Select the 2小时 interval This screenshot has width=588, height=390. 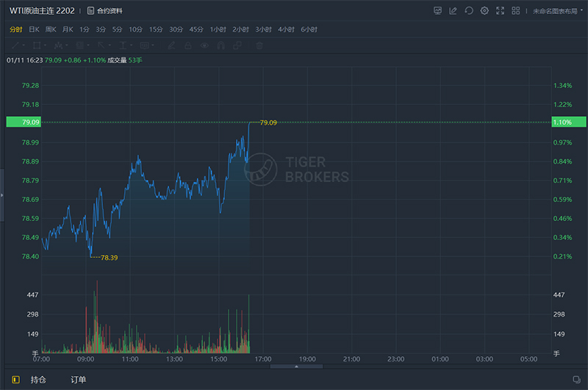coord(241,29)
